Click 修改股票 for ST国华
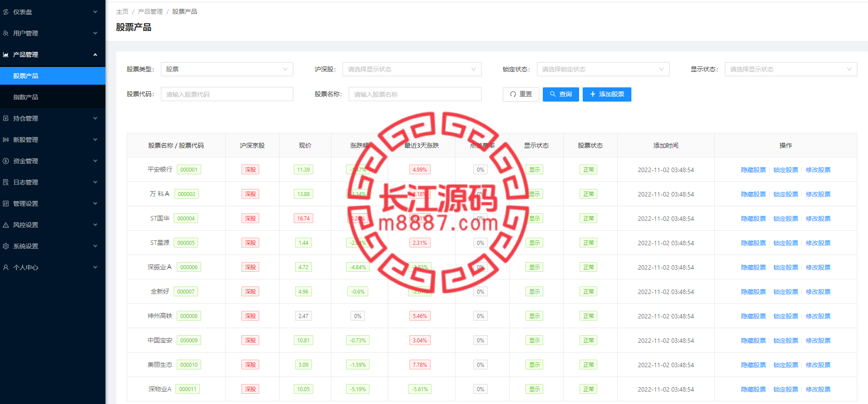Image resolution: width=868 pixels, height=404 pixels. [x=818, y=219]
